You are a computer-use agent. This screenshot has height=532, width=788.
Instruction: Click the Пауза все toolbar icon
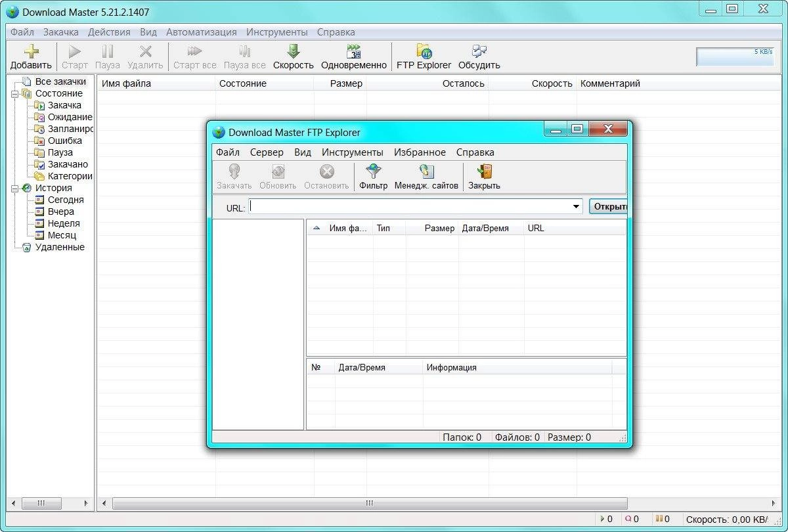pyautogui.click(x=245, y=51)
